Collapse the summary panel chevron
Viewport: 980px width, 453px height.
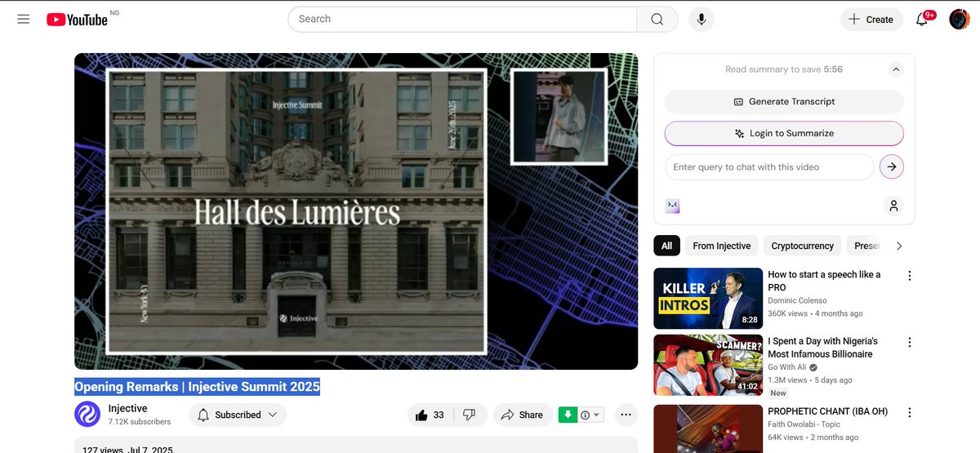pyautogui.click(x=896, y=69)
